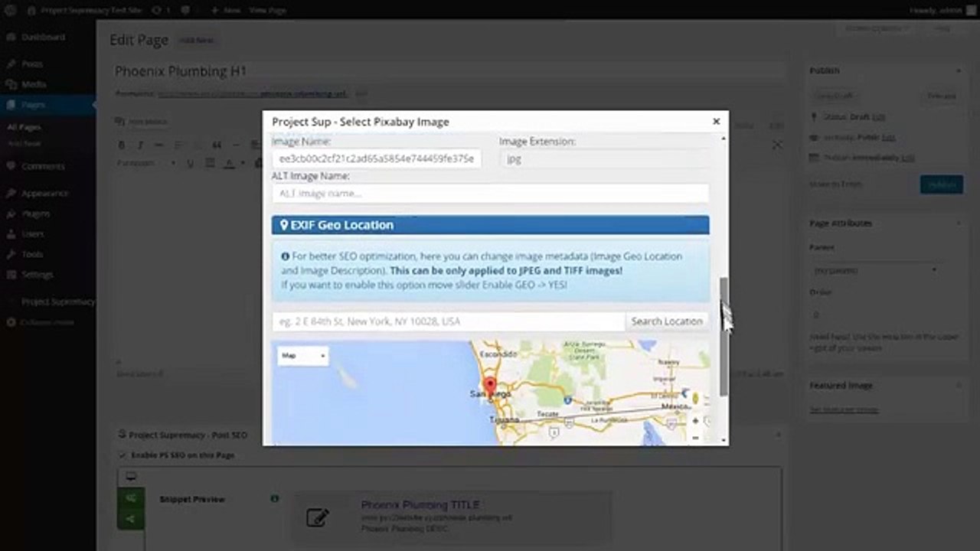
Task: Click New in the admin bar
Action: coord(227,11)
